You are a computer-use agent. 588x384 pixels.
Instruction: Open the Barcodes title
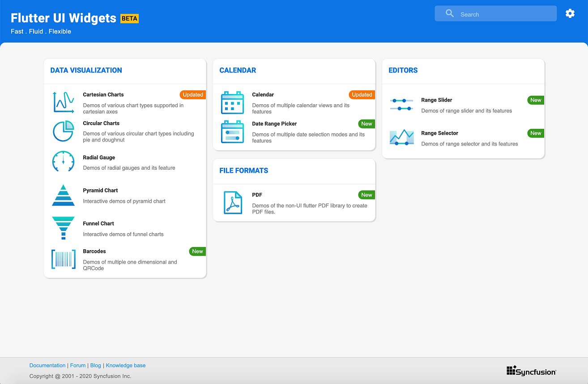coord(94,252)
